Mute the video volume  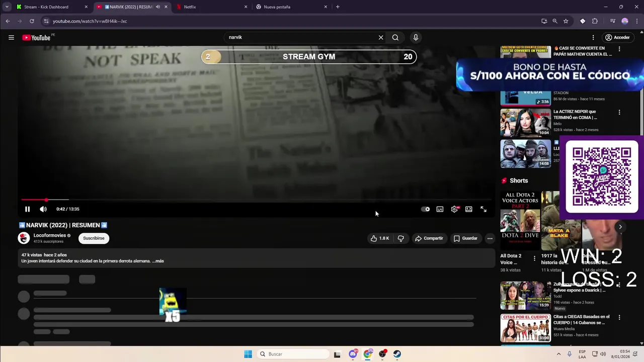(43, 209)
